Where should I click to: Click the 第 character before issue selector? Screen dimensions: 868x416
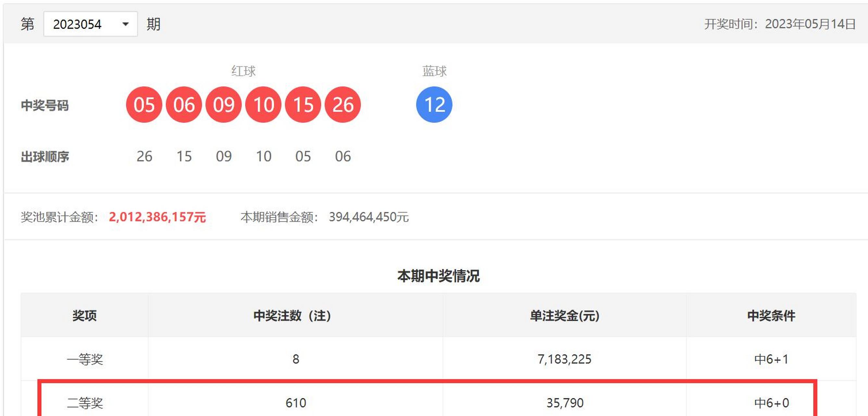pyautogui.click(x=27, y=24)
